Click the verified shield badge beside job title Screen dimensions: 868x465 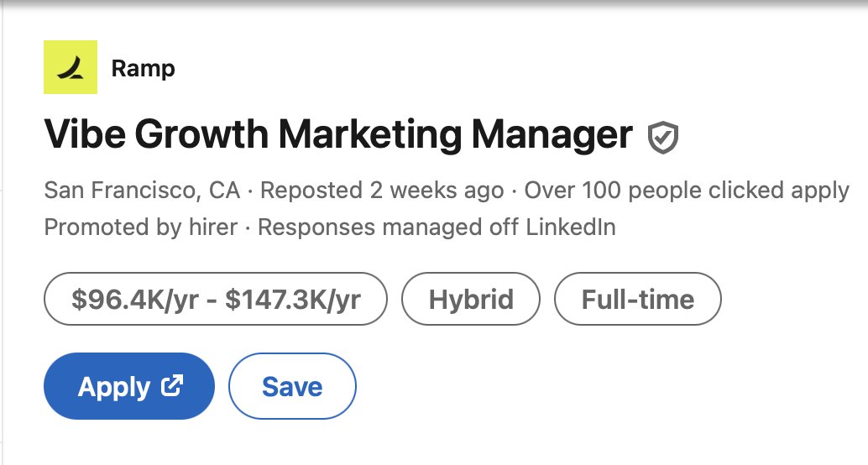pyautogui.click(x=663, y=137)
